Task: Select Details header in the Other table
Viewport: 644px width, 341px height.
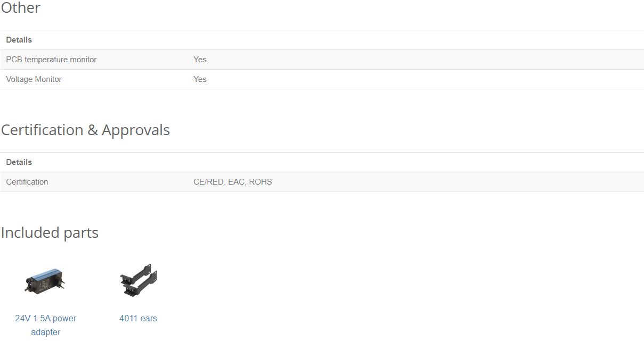Action: 19,40
